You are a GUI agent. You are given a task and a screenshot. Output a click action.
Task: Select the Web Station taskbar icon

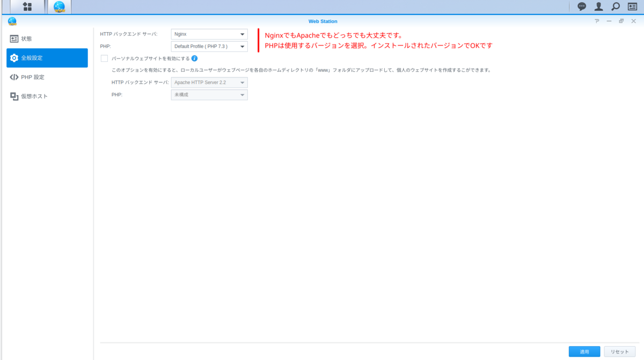point(59,7)
